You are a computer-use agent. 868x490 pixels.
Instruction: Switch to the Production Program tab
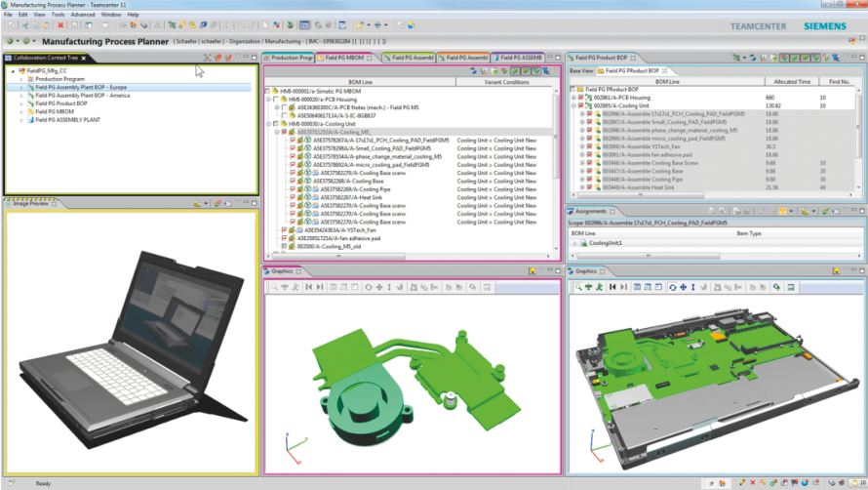[289, 58]
